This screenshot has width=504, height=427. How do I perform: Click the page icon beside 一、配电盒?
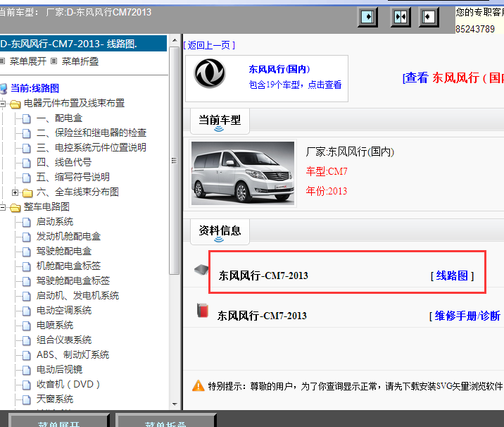pos(27,119)
